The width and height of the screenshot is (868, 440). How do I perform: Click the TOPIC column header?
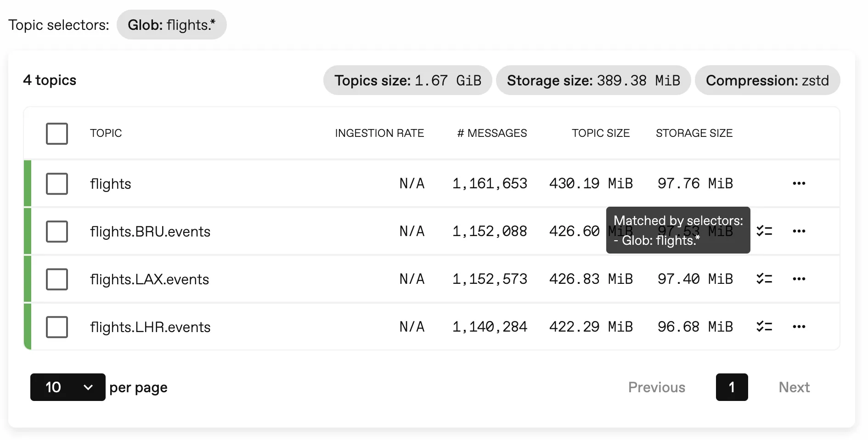tap(106, 133)
